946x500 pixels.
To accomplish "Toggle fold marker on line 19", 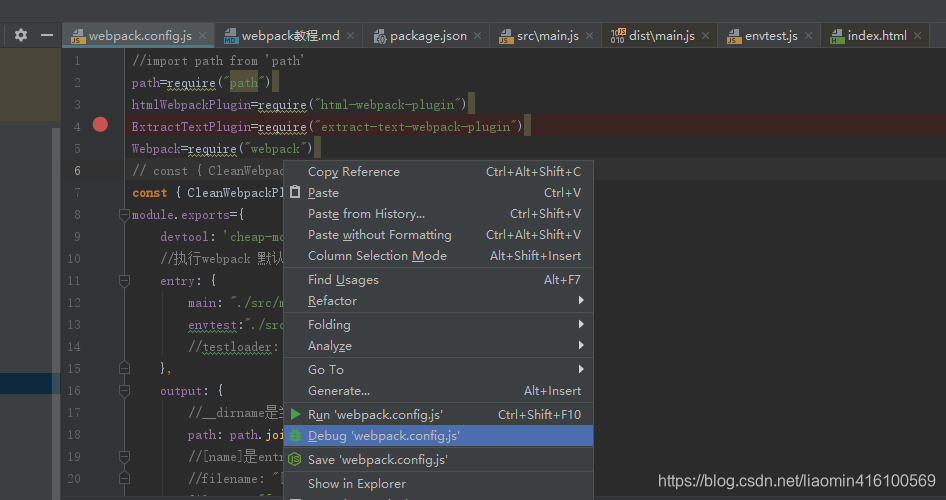I will (124, 457).
